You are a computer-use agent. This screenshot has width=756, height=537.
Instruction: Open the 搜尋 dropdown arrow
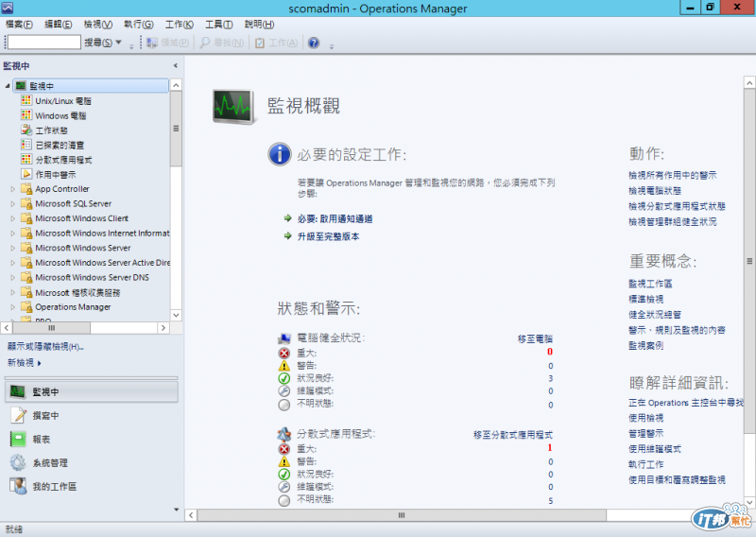(x=119, y=43)
